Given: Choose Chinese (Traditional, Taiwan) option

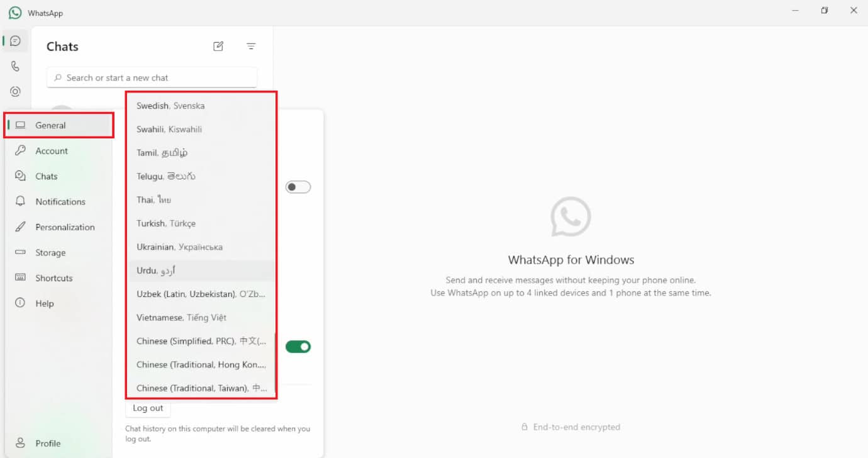Looking at the screenshot, I should 201,388.
